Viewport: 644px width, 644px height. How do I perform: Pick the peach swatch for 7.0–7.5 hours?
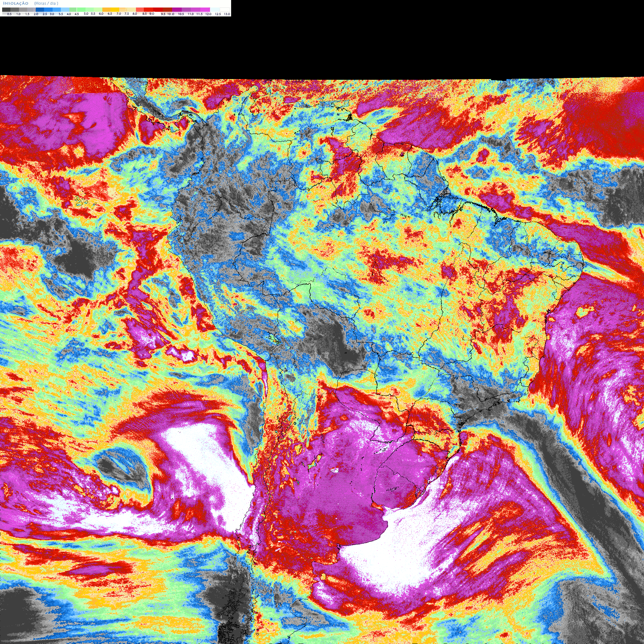point(123,10)
